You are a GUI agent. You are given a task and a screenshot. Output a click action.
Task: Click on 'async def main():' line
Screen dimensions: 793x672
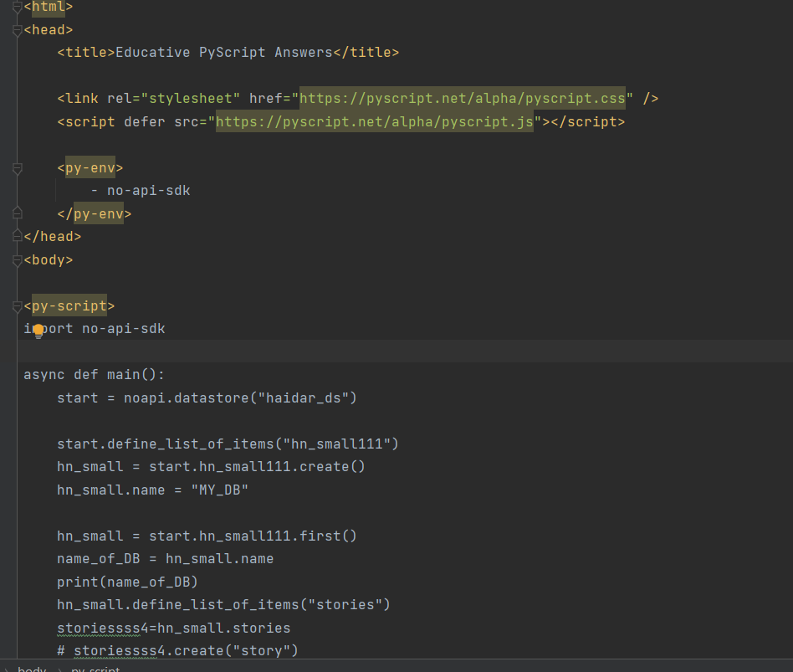(x=94, y=375)
